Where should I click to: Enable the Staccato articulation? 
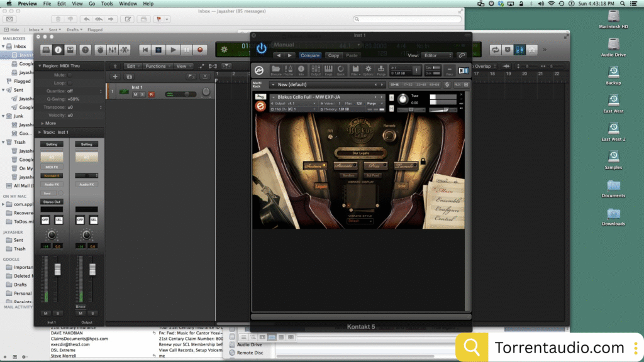347,165
